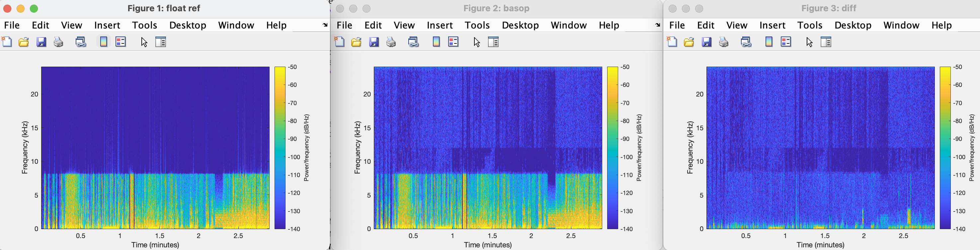Open file via folder icon in basop window

[x=356, y=42]
